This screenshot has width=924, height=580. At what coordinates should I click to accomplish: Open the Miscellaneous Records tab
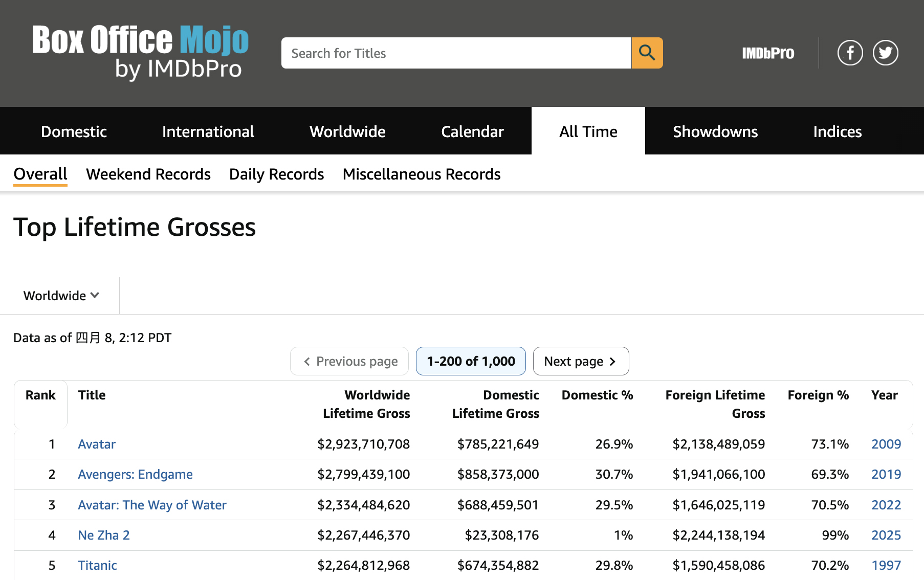(x=421, y=174)
